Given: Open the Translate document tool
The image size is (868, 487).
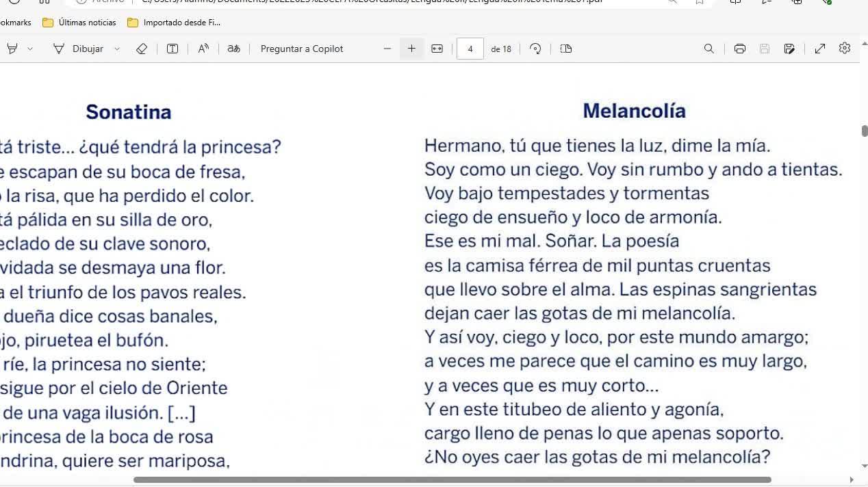Looking at the screenshot, I should (234, 49).
